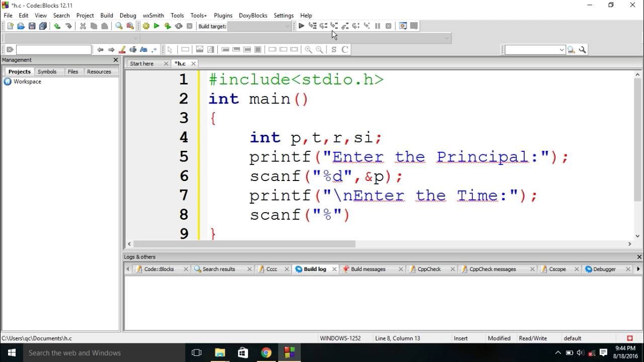Click the Jump forward arrow icon
Screen dimensions: 644x362
pos(111,50)
